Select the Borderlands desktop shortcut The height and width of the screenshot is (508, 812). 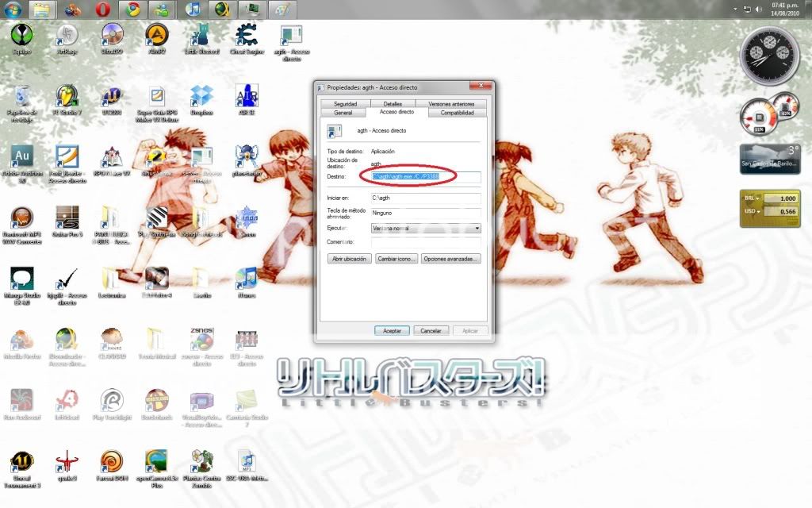pyautogui.click(x=157, y=405)
